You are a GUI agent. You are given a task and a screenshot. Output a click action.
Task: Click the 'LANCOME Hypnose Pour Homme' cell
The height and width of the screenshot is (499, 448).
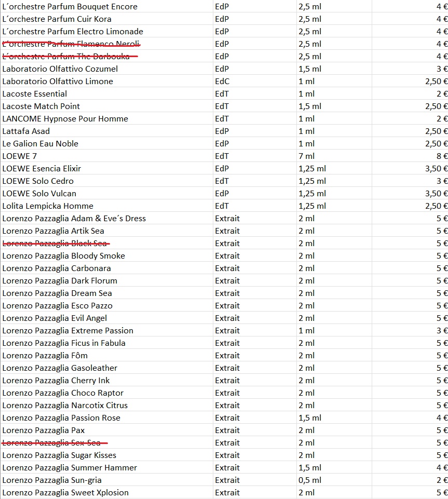pyautogui.click(x=65, y=118)
